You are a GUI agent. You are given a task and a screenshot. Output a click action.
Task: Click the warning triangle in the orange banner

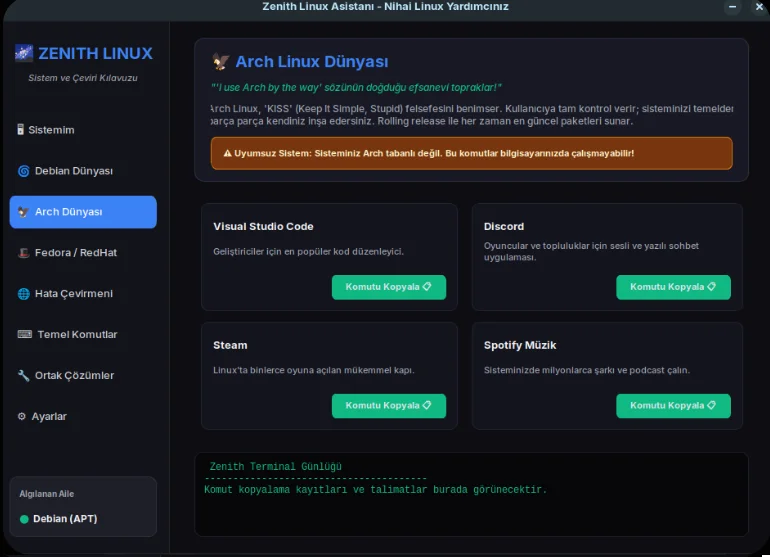pos(227,153)
